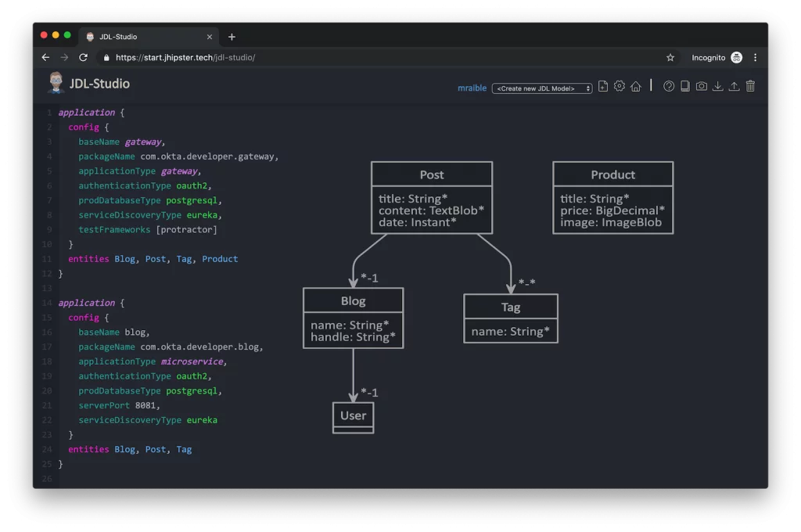801x532 pixels.
Task: Click 'price: BigDecimal*' in Product box
Action: click(612, 210)
